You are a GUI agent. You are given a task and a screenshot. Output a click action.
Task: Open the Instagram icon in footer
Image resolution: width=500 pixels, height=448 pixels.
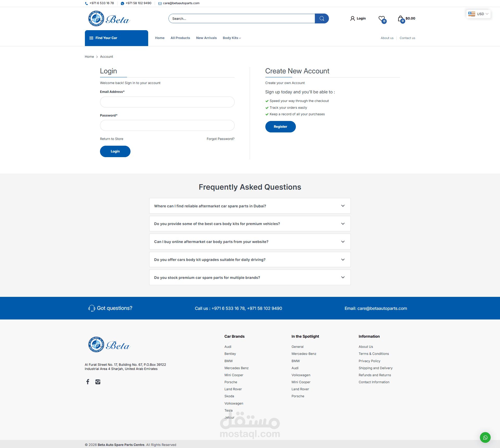pyautogui.click(x=98, y=382)
